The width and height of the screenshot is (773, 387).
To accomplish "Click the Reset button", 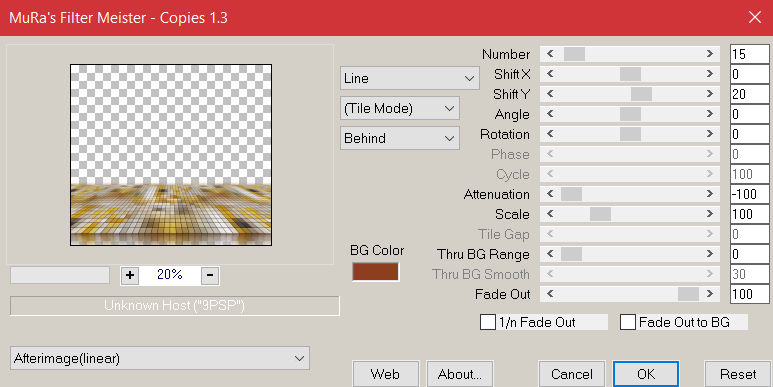I will pos(738,374).
